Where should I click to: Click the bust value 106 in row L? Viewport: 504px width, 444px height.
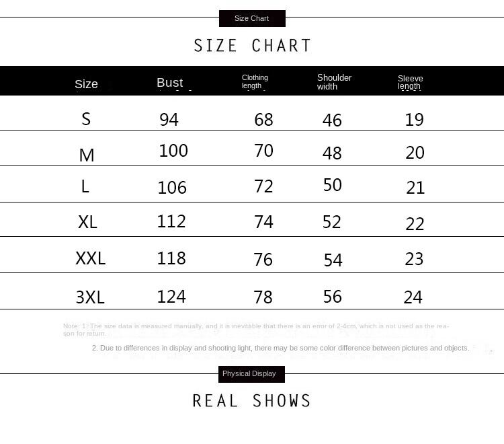coord(172,187)
